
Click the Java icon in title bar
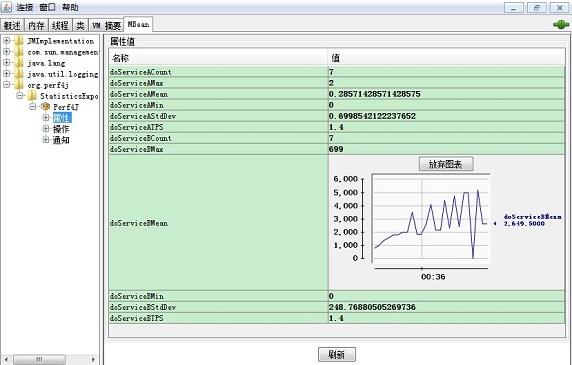tap(6, 7)
